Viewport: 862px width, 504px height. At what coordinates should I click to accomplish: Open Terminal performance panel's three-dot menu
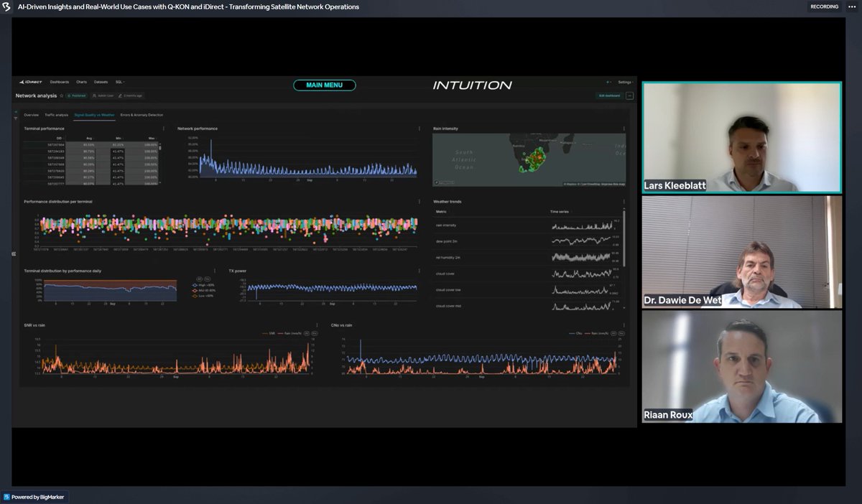pyautogui.click(x=163, y=129)
